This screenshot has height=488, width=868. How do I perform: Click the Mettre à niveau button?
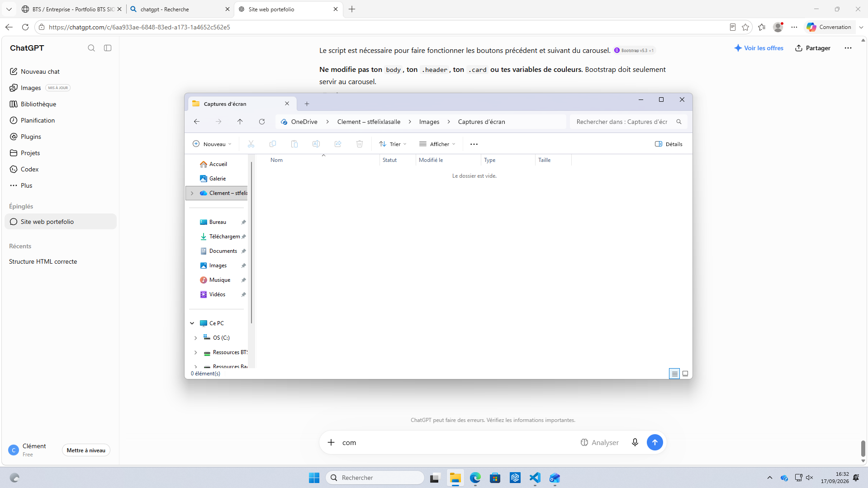[86, 450]
